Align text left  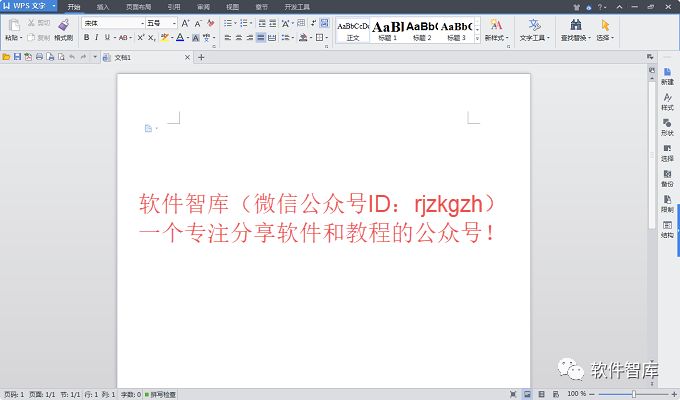pos(228,38)
